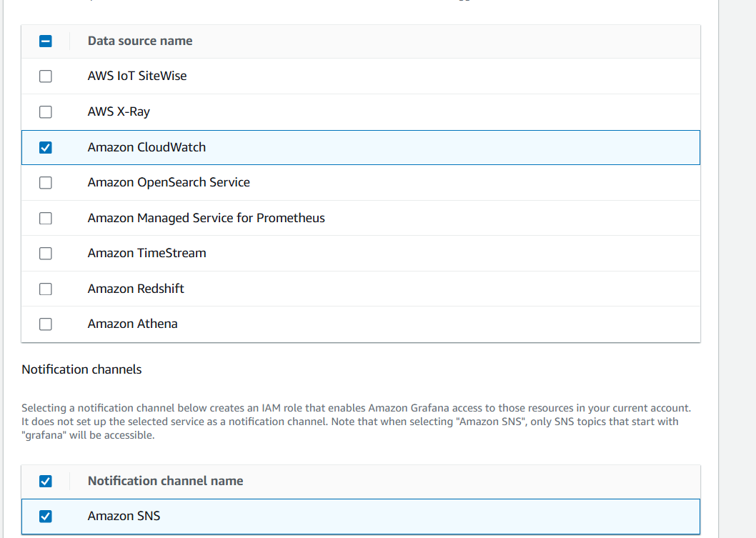Select the Amazon Athena checkbox
Screen dimensions: 756x538
coord(45,324)
